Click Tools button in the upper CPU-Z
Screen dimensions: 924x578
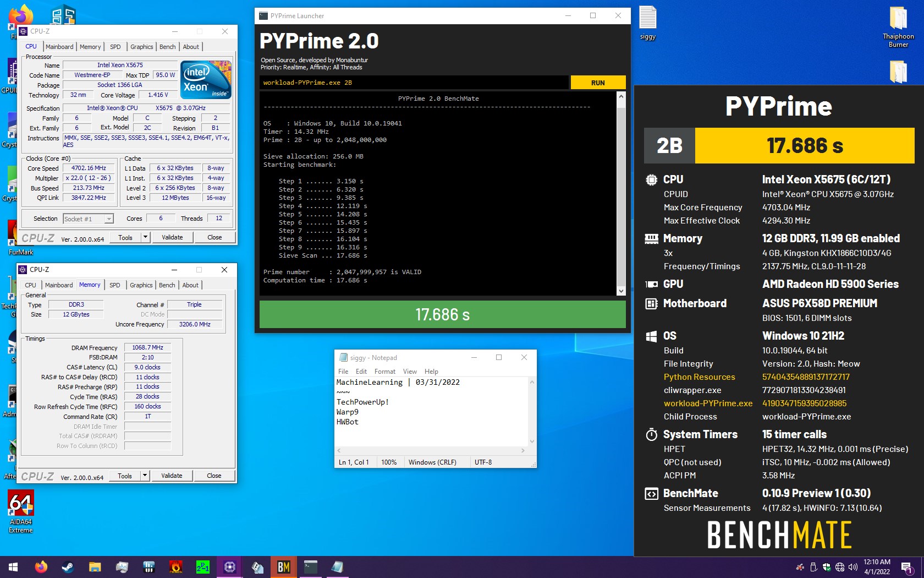[x=125, y=237]
